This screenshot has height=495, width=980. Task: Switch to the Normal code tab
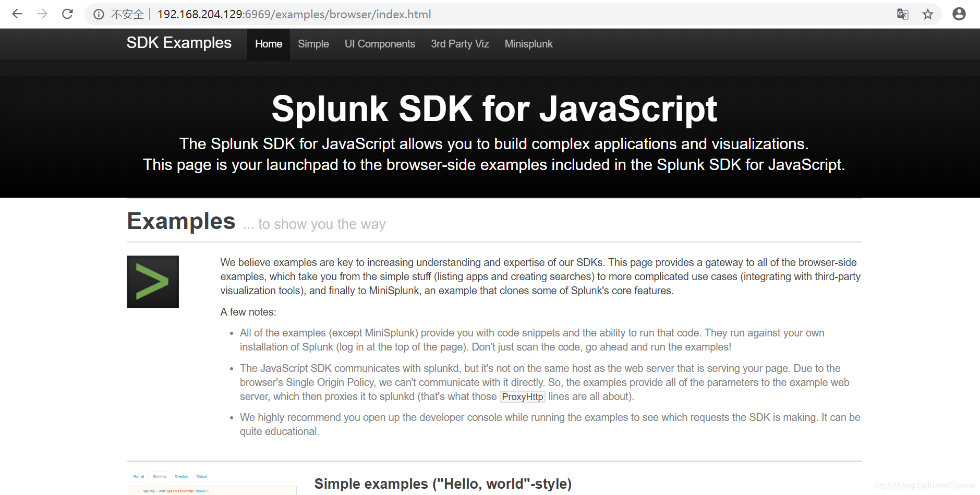coord(138,476)
